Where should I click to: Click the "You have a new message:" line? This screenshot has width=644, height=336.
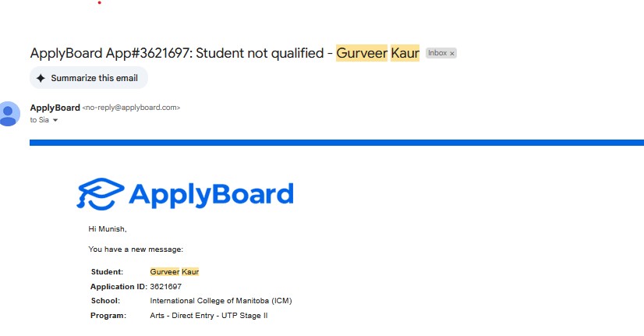pyautogui.click(x=136, y=249)
